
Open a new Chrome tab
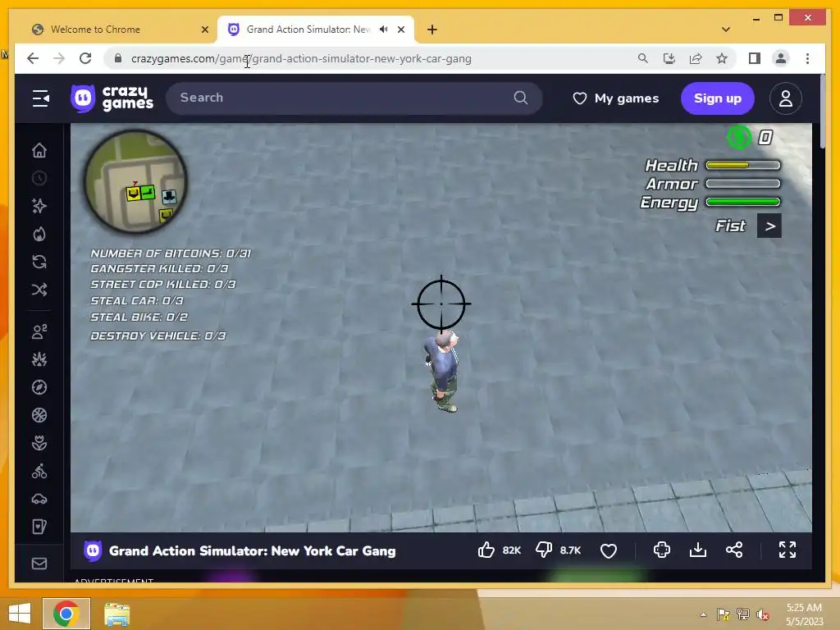tap(432, 30)
